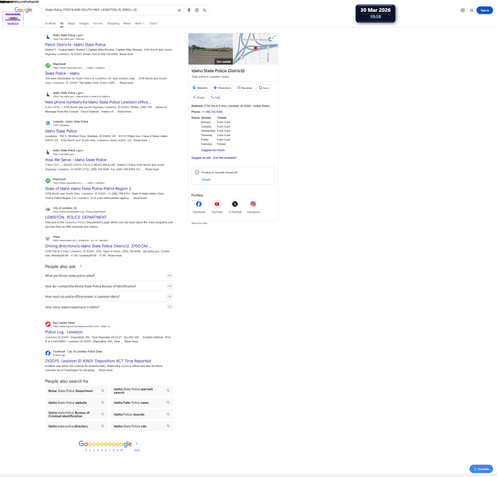Open Reviews in the knowledge panel

(245, 88)
